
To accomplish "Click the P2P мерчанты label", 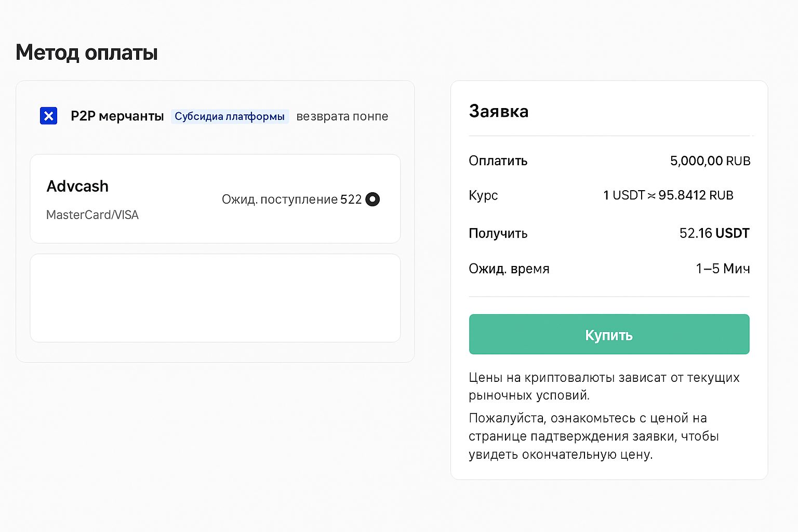I will pos(117,116).
